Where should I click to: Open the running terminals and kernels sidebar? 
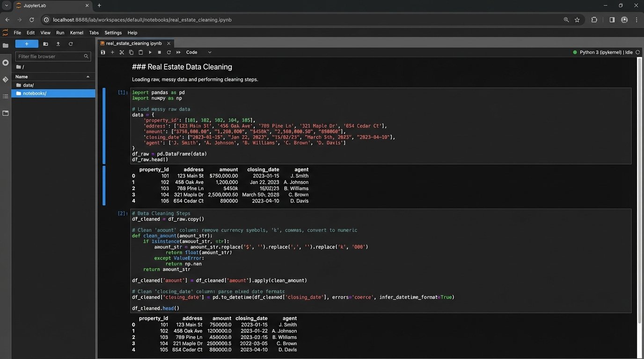6,62
